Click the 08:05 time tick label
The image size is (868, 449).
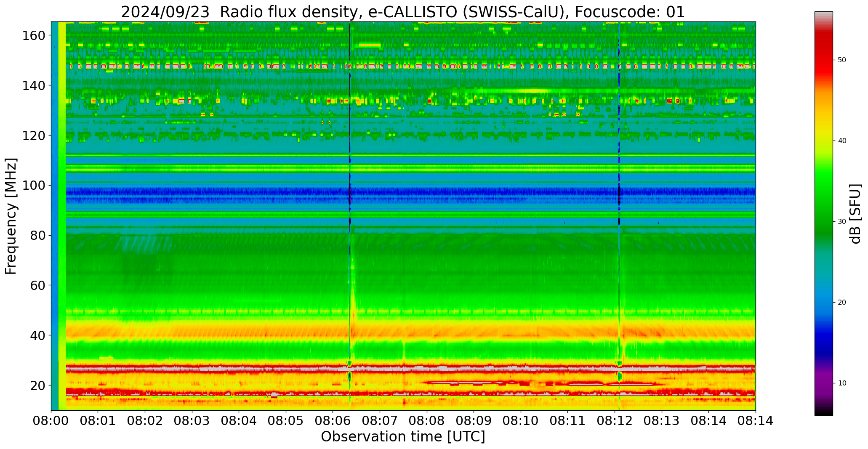point(286,421)
